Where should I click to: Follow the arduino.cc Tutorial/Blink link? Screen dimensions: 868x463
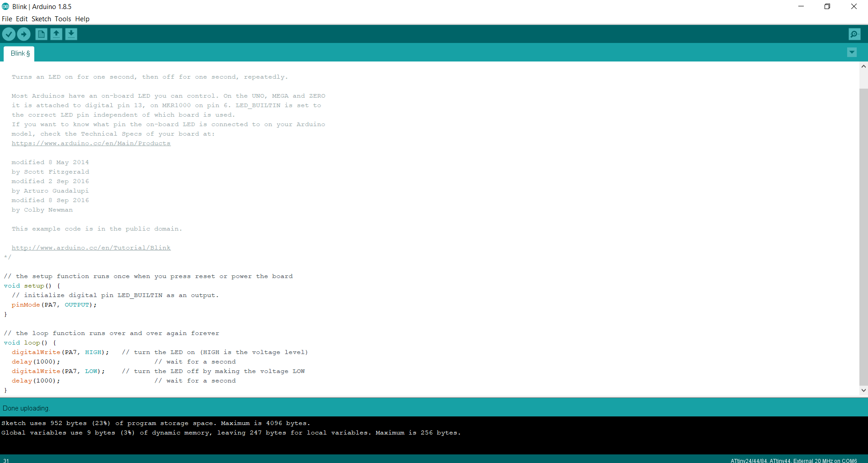tap(91, 248)
